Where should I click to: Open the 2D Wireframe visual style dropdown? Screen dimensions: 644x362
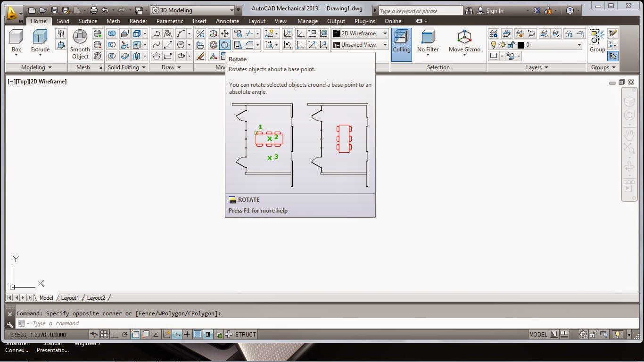point(360,33)
